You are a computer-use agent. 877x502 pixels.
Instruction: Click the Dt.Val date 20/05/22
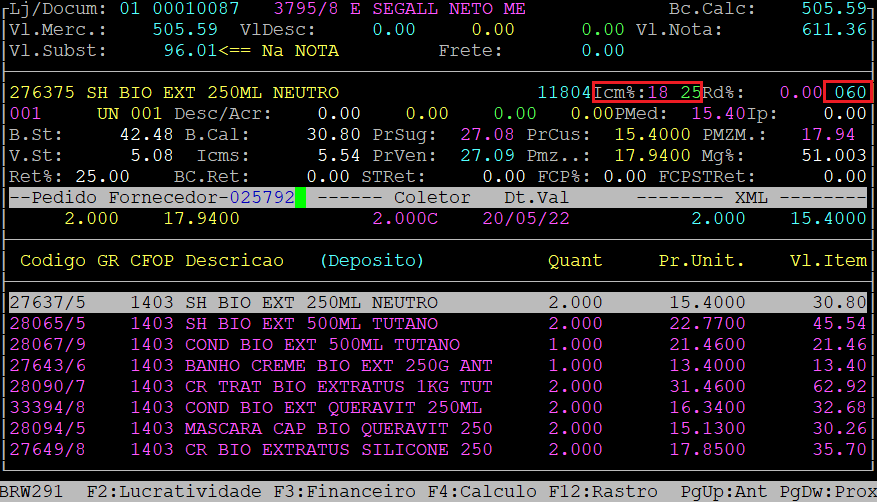point(526,218)
